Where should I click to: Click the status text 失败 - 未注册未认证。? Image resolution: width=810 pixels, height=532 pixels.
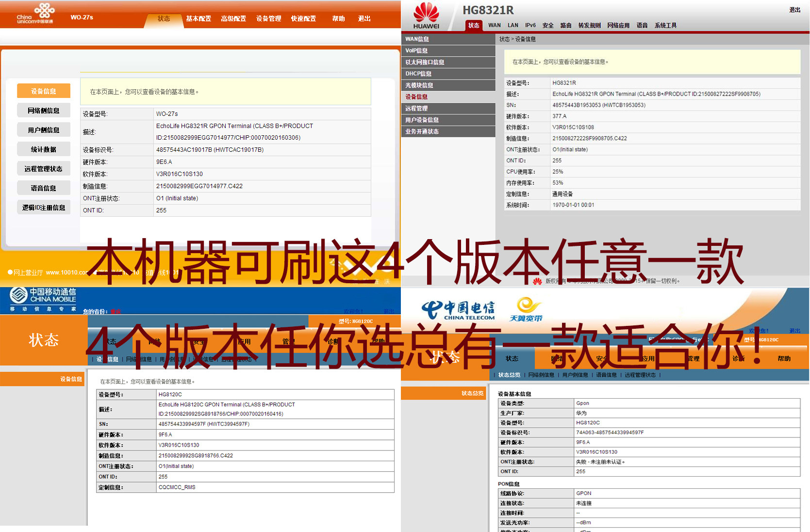(600, 462)
